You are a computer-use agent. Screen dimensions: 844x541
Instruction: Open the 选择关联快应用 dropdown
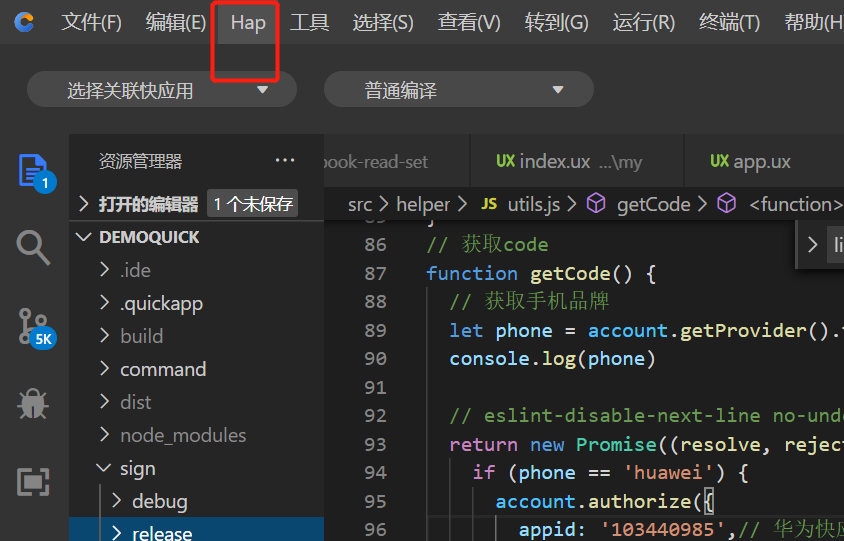pyautogui.click(x=162, y=90)
